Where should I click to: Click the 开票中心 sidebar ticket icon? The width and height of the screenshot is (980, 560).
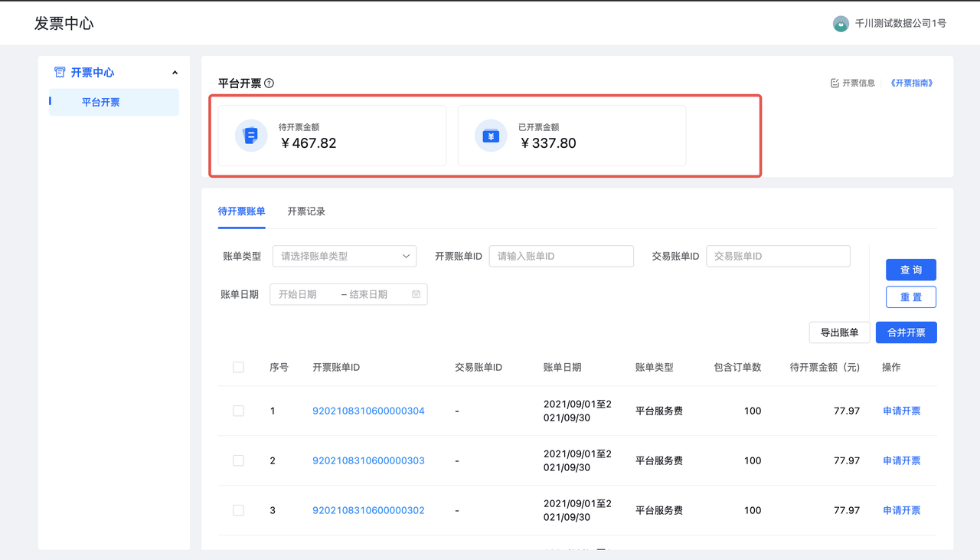pos(60,72)
